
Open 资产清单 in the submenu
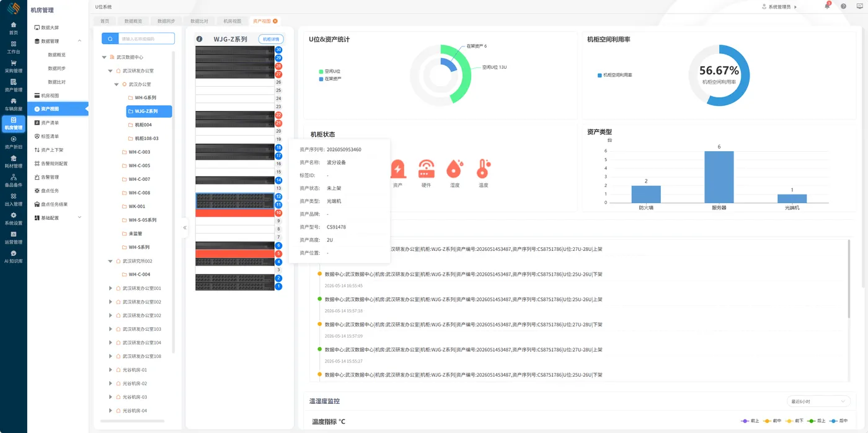[x=58, y=123]
